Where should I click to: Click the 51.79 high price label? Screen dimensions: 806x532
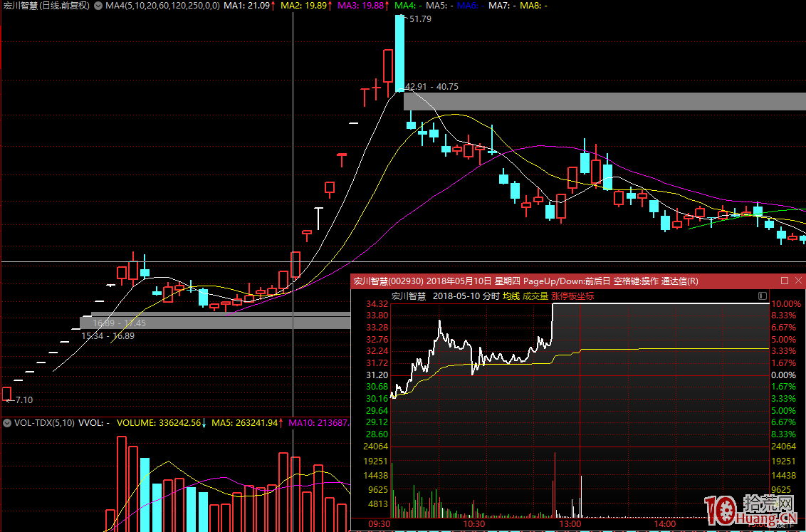[x=421, y=19]
